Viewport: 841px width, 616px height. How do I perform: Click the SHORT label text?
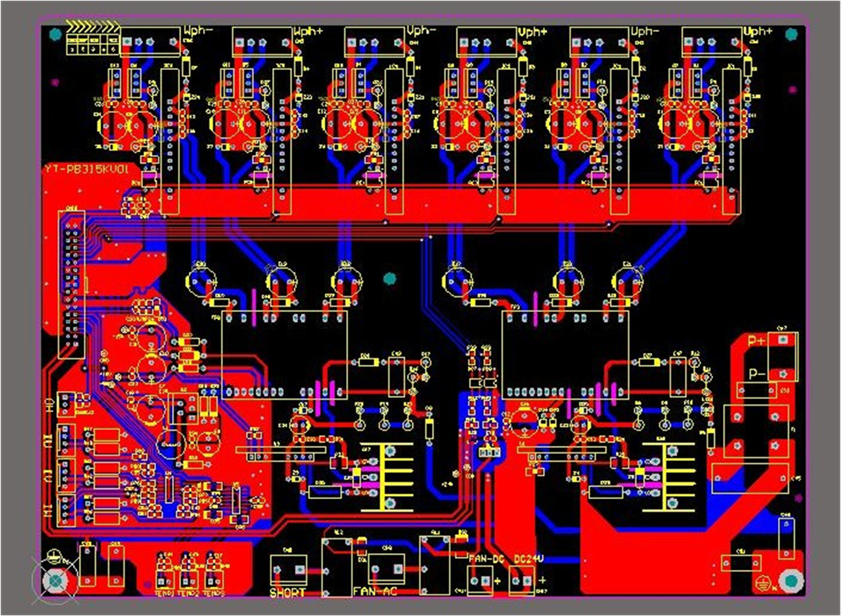287,593
